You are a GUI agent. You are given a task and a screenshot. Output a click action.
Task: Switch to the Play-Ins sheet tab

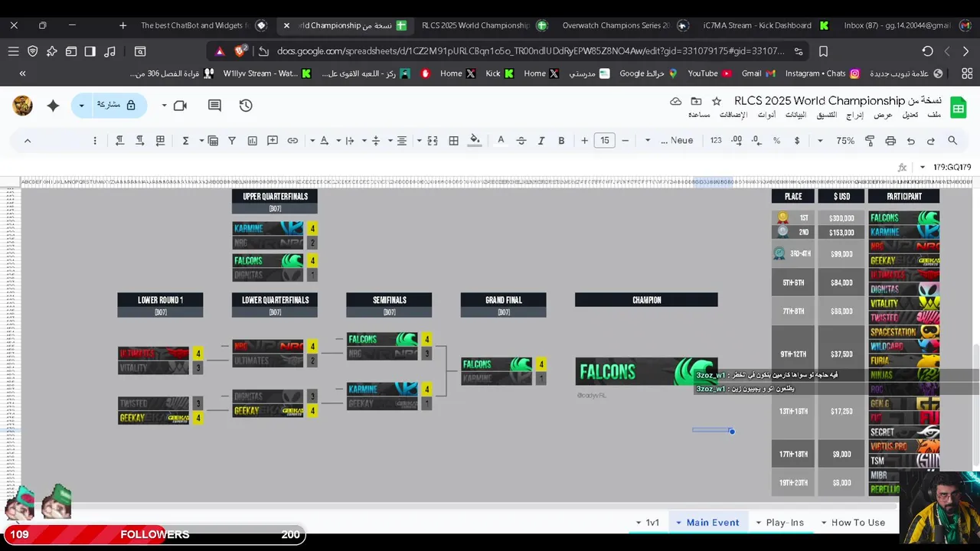tap(786, 523)
